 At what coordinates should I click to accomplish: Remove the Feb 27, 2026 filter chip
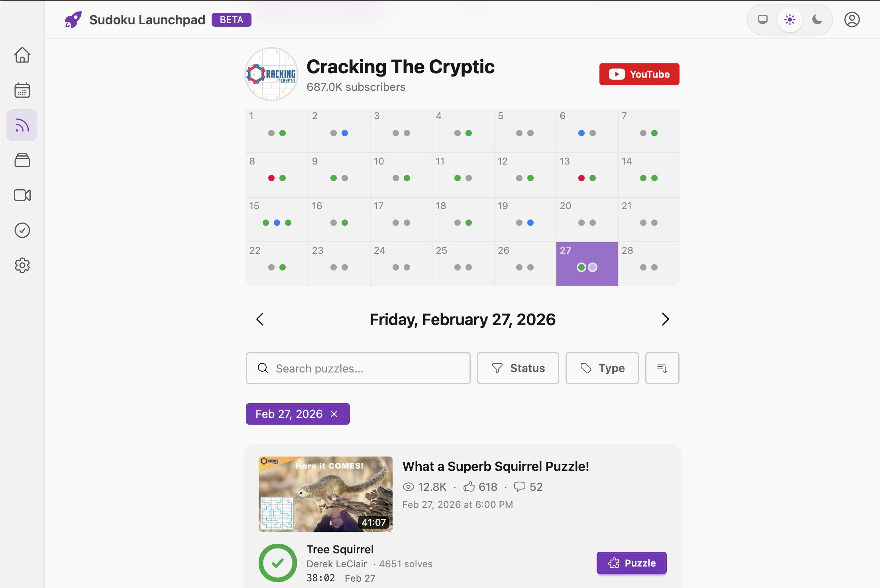(x=334, y=414)
